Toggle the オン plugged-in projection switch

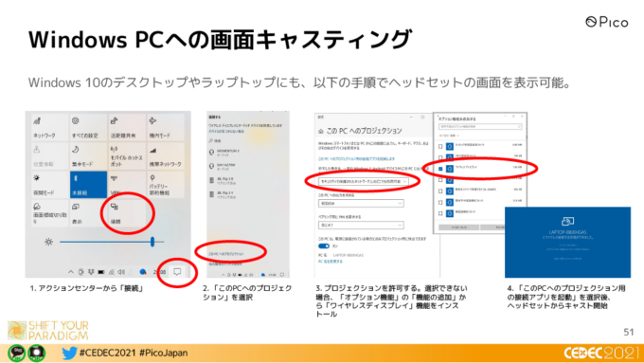(x=324, y=245)
